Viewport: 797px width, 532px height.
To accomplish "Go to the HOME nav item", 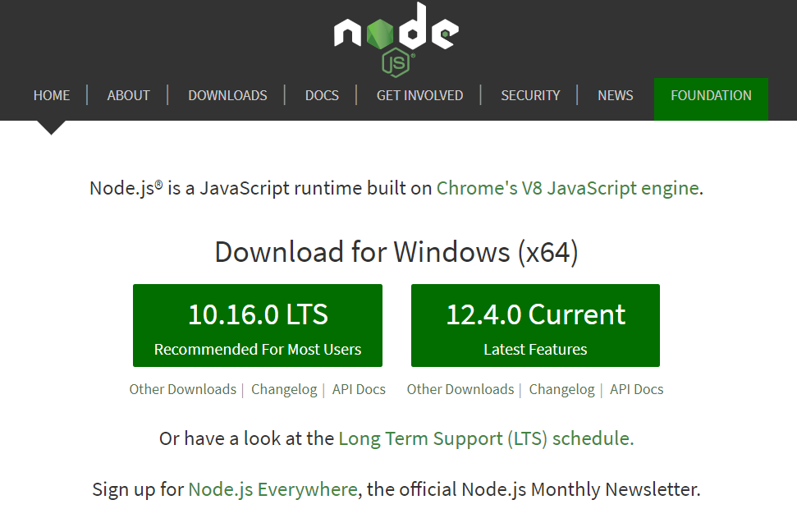I will pos(52,95).
